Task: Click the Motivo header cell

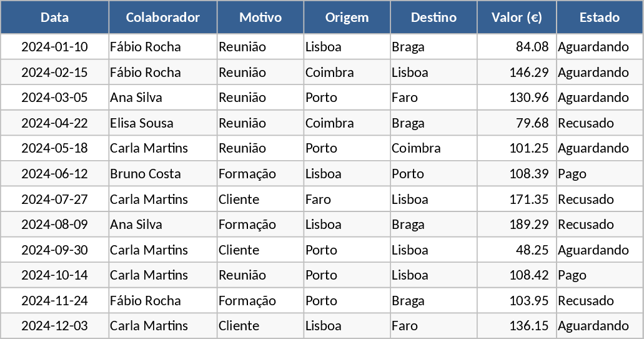Action: tap(260, 18)
